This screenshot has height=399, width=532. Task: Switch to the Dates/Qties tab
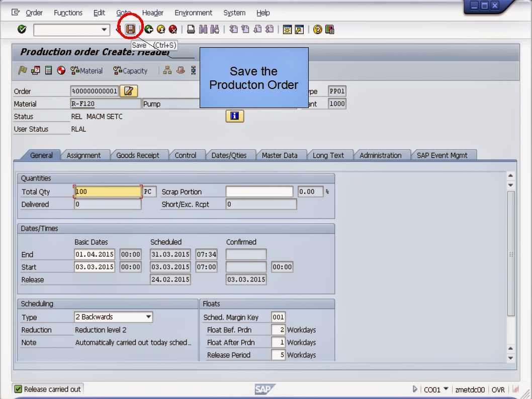point(229,155)
